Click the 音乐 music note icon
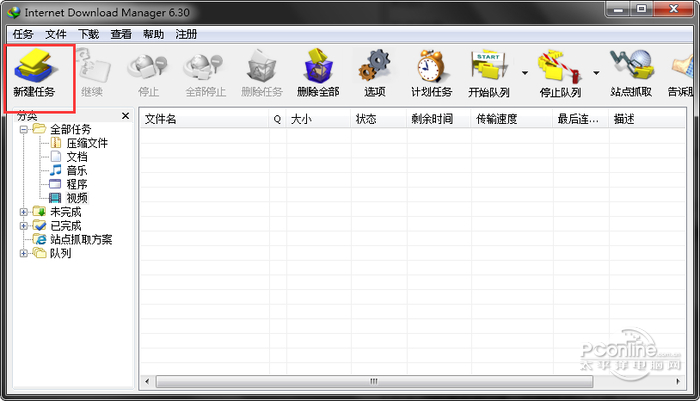700x401 pixels. click(56, 170)
